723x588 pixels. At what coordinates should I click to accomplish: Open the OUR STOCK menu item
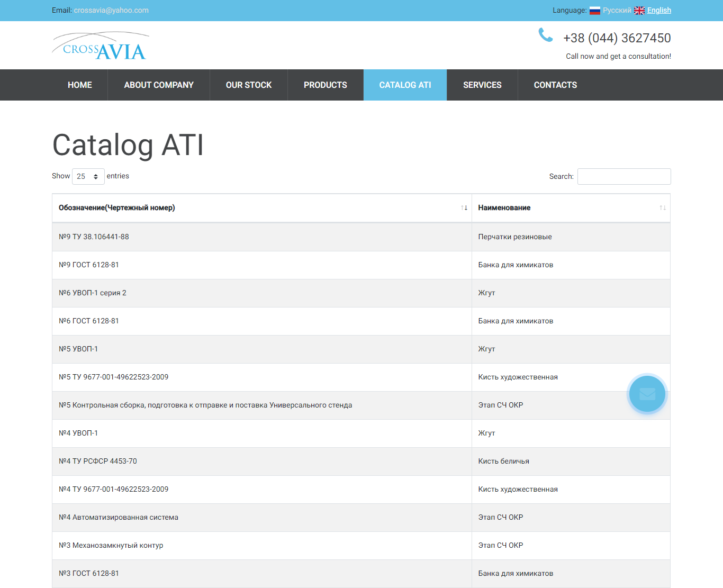249,85
